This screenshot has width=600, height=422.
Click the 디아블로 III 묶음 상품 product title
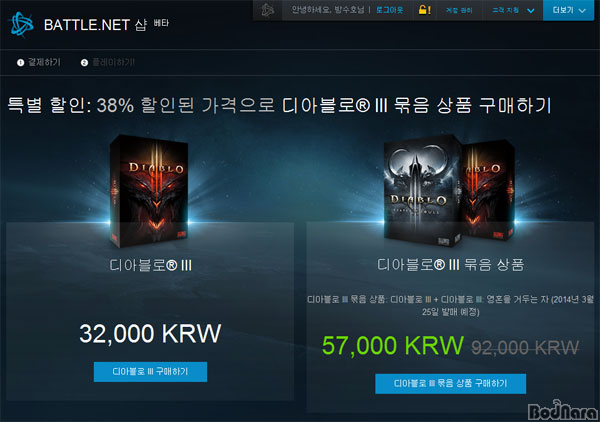pos(450,264)
